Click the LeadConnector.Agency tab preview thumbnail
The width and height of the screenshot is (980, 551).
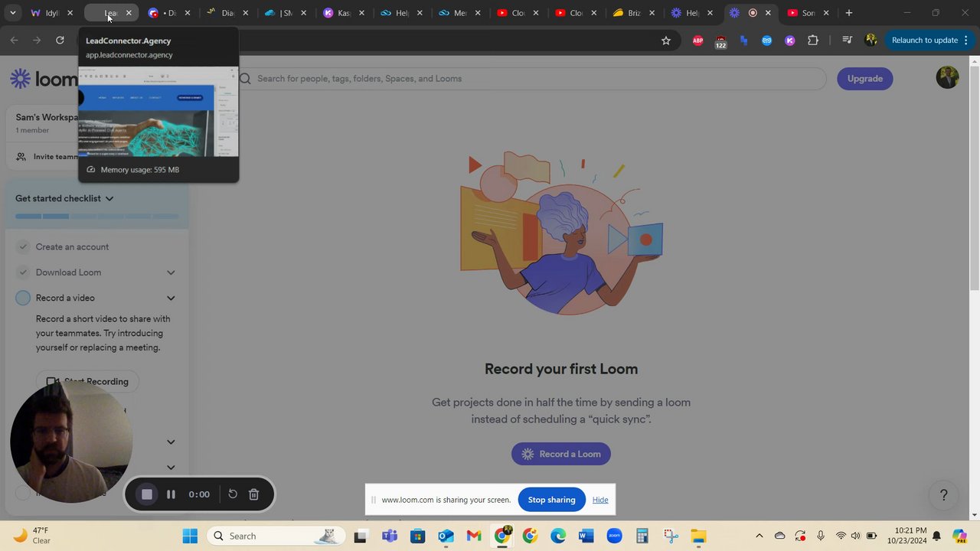point(158,112)
